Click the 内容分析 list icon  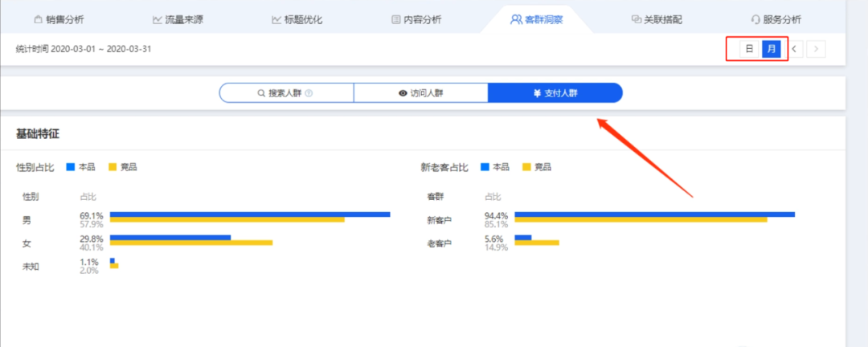click(x=395, y=20)
